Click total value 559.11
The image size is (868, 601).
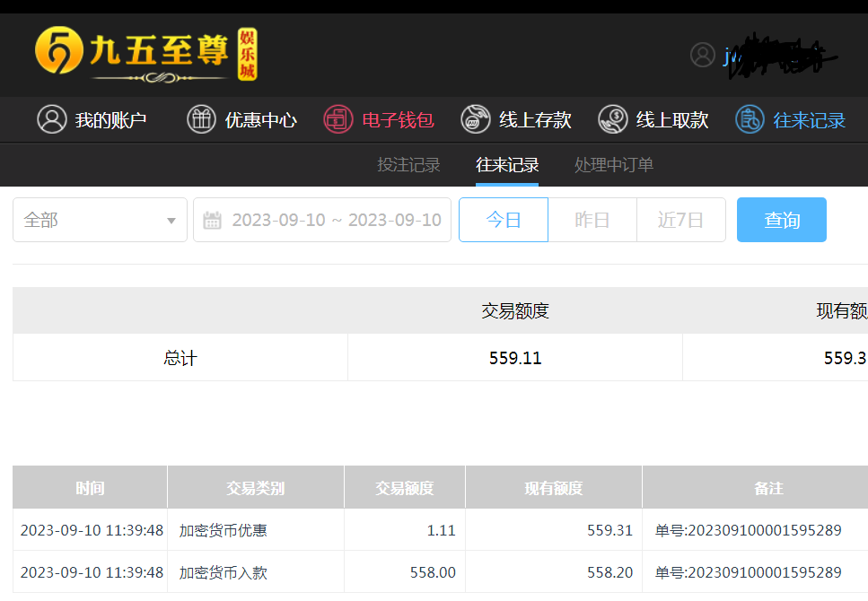coord(515,358)
